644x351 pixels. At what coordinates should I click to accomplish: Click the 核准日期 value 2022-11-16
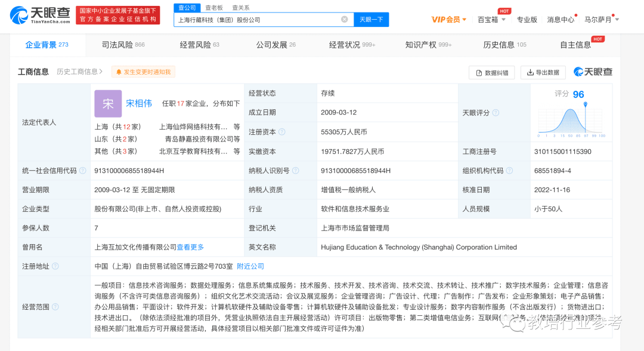[552, 190]
